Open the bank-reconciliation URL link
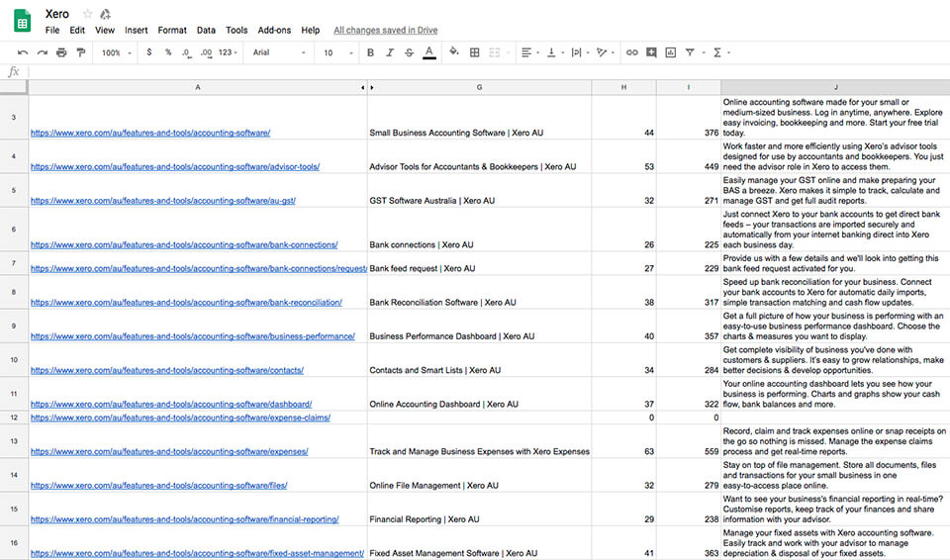The width and height of the screenshot is (950, 560). pos(187,303)
